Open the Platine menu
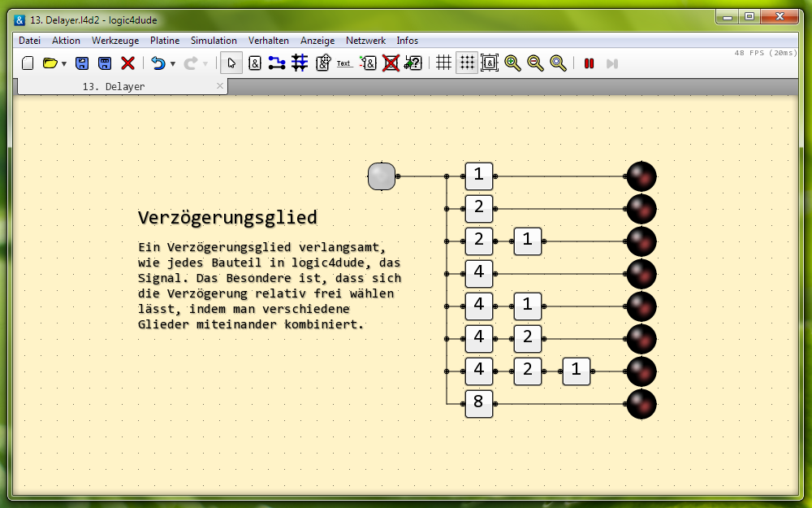 pyautogui.click(x=165, y=41)
